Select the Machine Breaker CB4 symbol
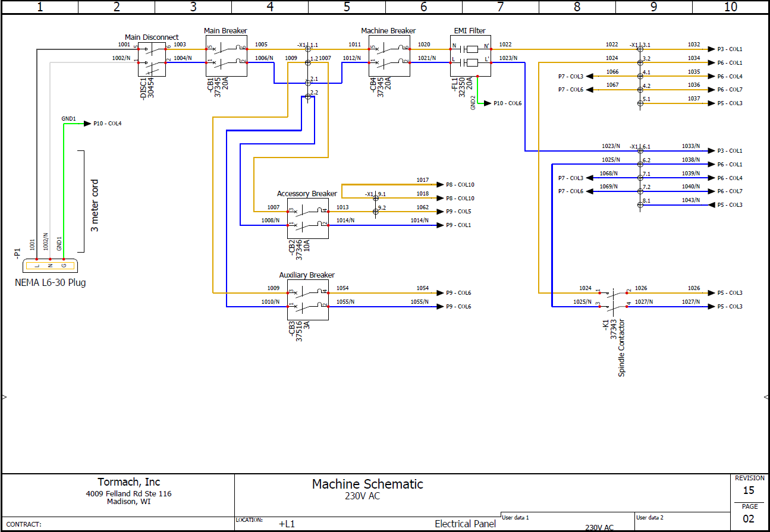770x532 pixels. point(389,55)
